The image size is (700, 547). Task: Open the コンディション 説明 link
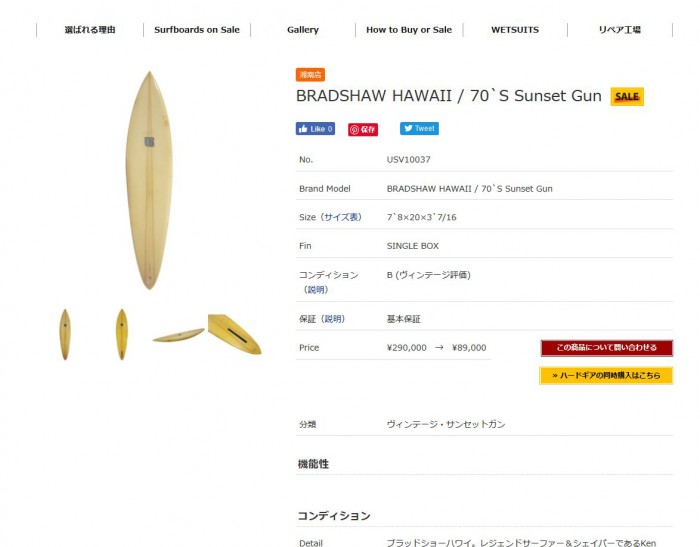316,290
